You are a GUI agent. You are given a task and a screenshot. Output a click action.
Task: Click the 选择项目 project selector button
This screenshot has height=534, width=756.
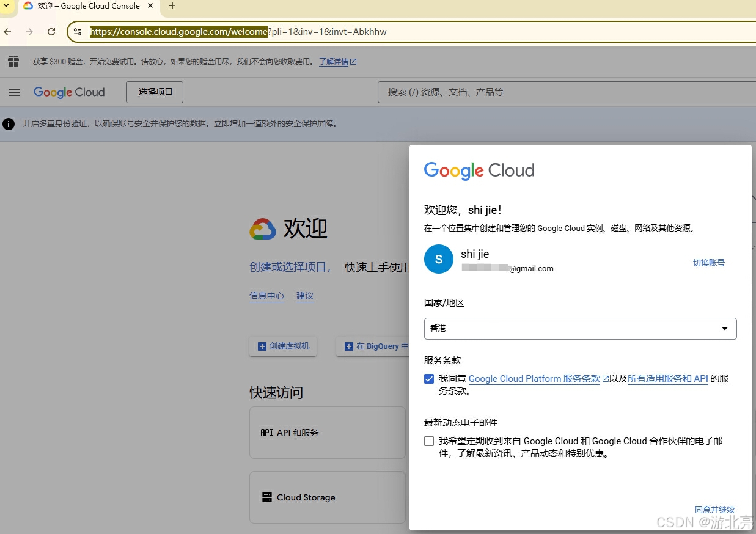click(155, 92)
